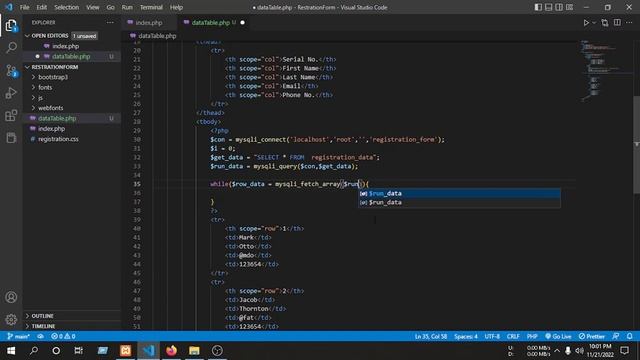This screenshot has width=640, height=360.
Task: Click Prettier status bar item
Action: click(x=591, y=336)
